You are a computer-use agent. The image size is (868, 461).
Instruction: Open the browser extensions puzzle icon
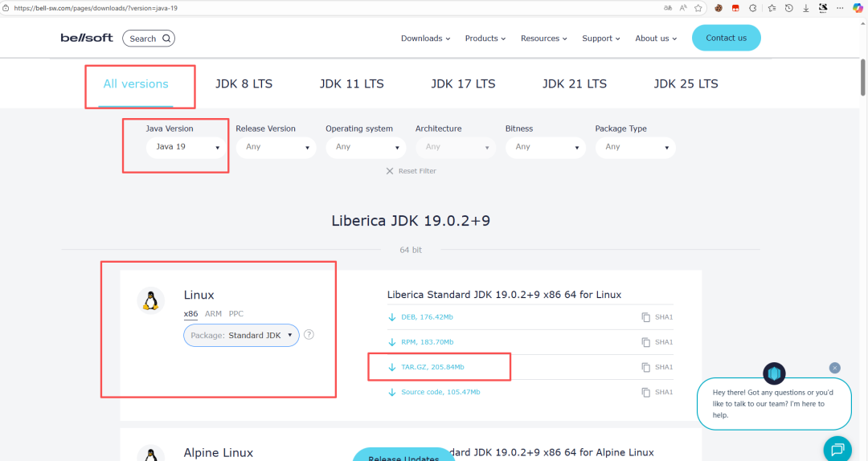pyautogui.click(x=753, y=8)
